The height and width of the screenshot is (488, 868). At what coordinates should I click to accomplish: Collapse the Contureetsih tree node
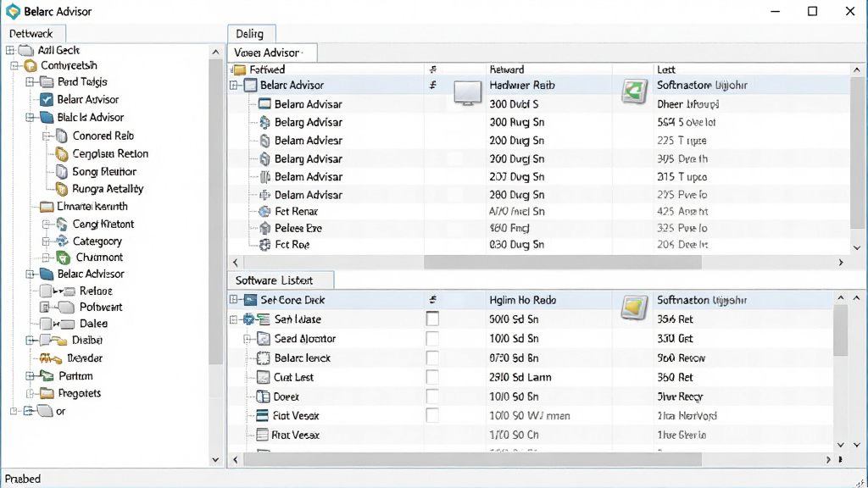click(x=14, y=66)
